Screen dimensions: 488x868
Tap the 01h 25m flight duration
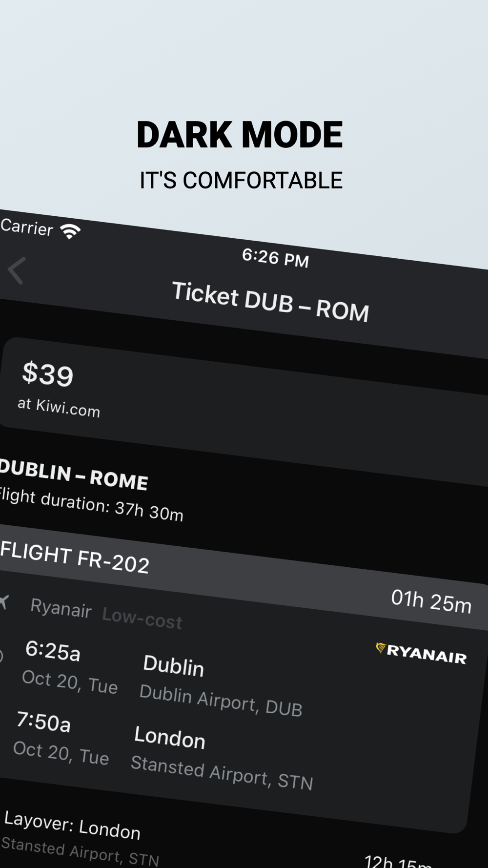click(431, 601)
